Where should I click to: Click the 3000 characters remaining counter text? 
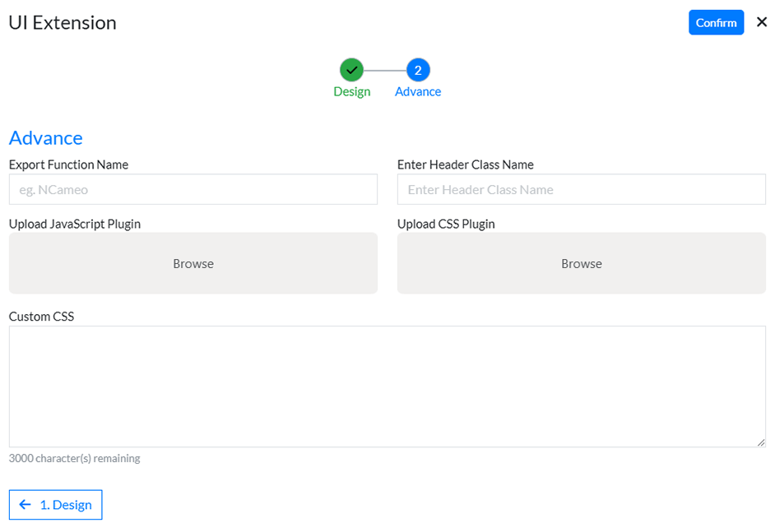tap(74, 459)
